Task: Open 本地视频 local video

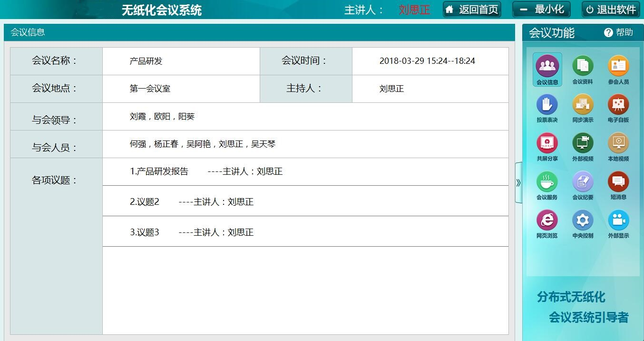Action: [618, 146]
